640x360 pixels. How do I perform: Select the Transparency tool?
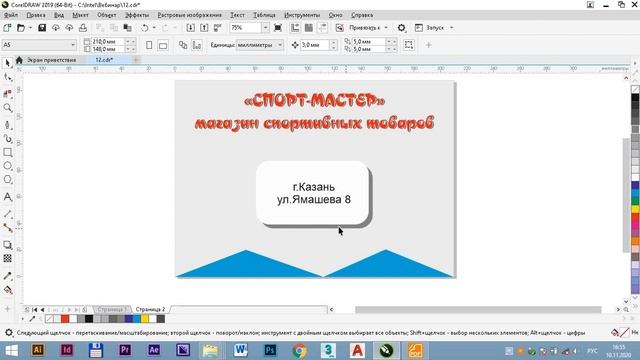tap(7, 258)
